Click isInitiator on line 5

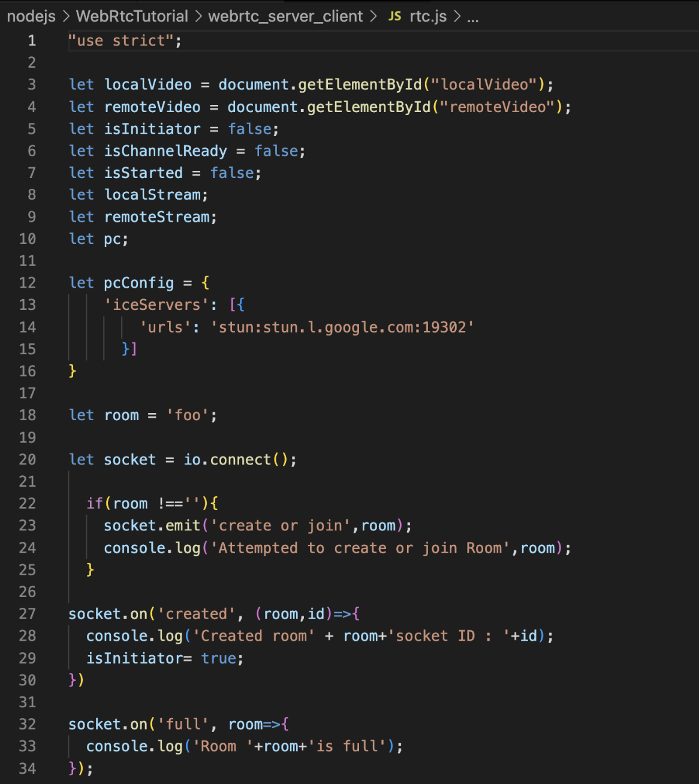[x=152, y=129]
